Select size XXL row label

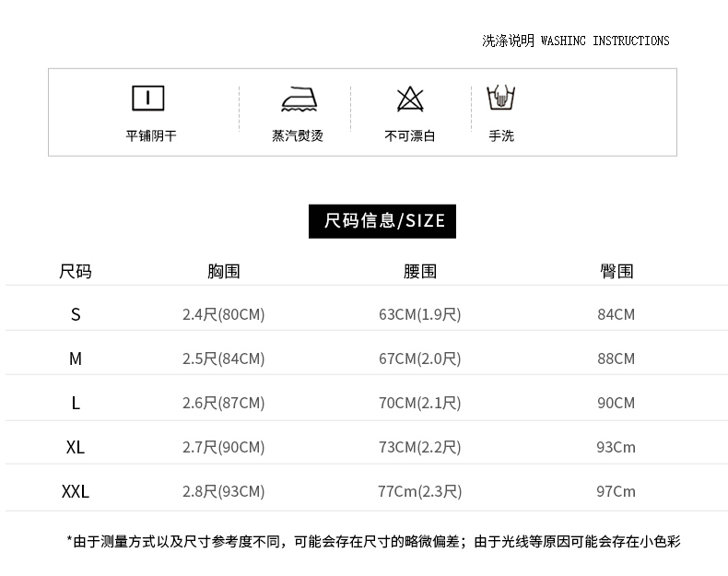76,491
